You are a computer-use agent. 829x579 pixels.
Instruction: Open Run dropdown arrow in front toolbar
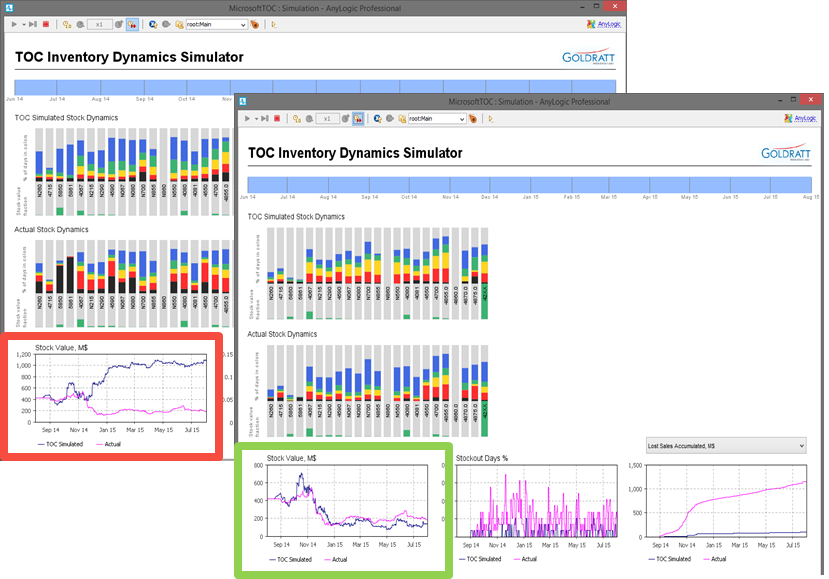(256, 118)
